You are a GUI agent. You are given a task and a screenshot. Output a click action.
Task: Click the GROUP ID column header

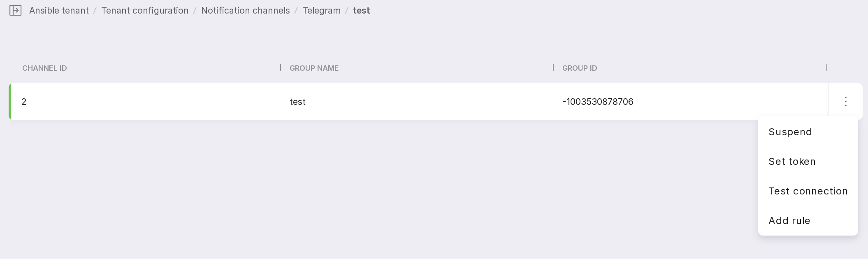pos(579,68)
